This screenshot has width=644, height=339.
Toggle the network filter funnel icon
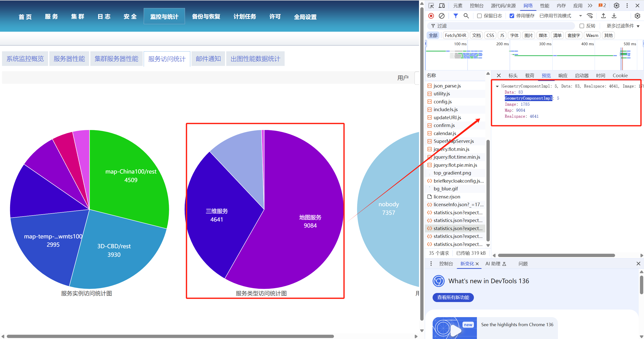click(456, 16)
